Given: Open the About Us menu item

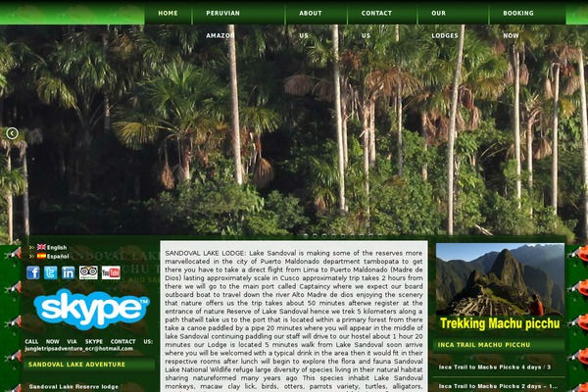Looking at the screenshot, I should [317, 13].
